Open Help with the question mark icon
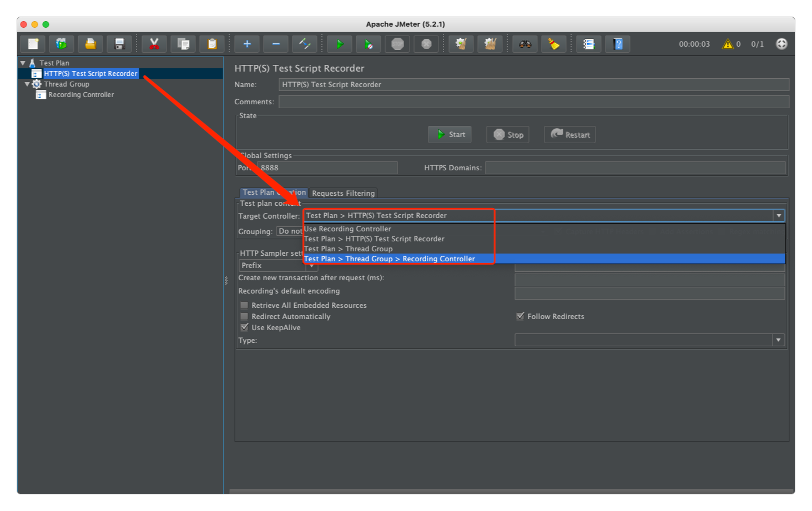The image size is (812, 511). click(618, 44)
